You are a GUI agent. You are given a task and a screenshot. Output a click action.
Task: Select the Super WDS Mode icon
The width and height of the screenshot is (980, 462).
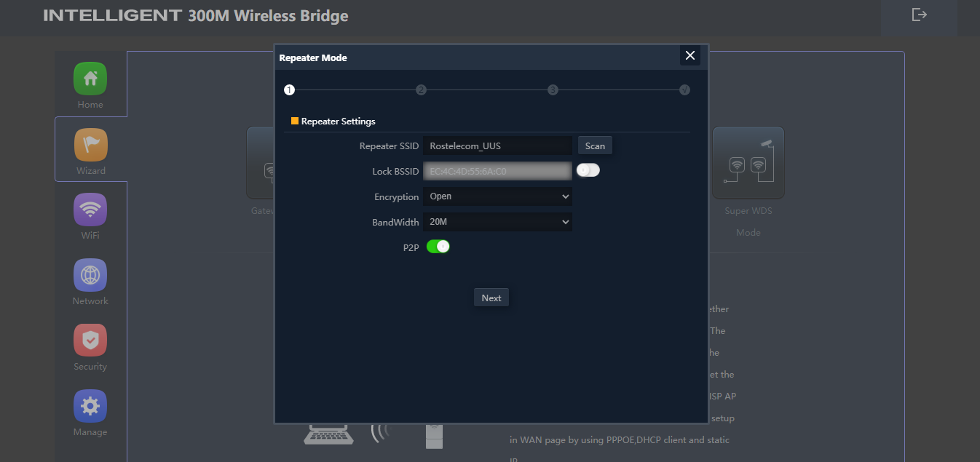tap(748, 163)
